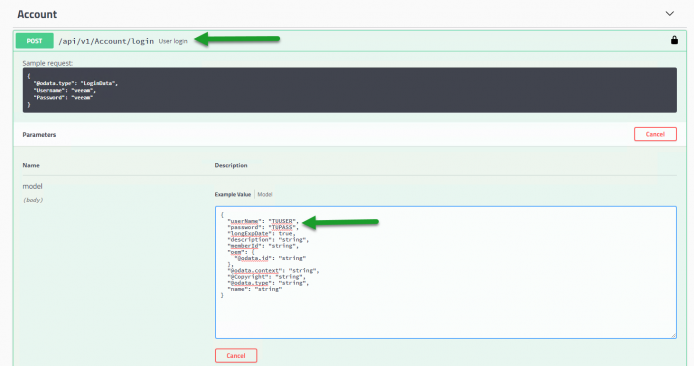Viewport: 694px width, 366px height.
Task: Click the text area resize handle
Action: (x=673, y=335)
